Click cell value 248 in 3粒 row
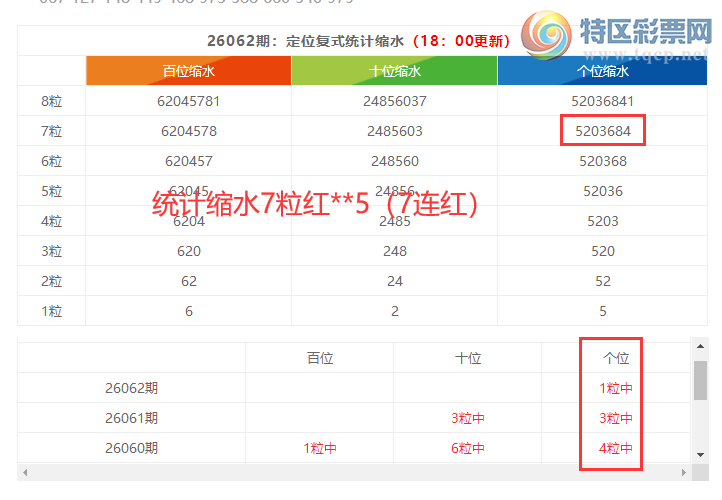 [x=395, y=251]
